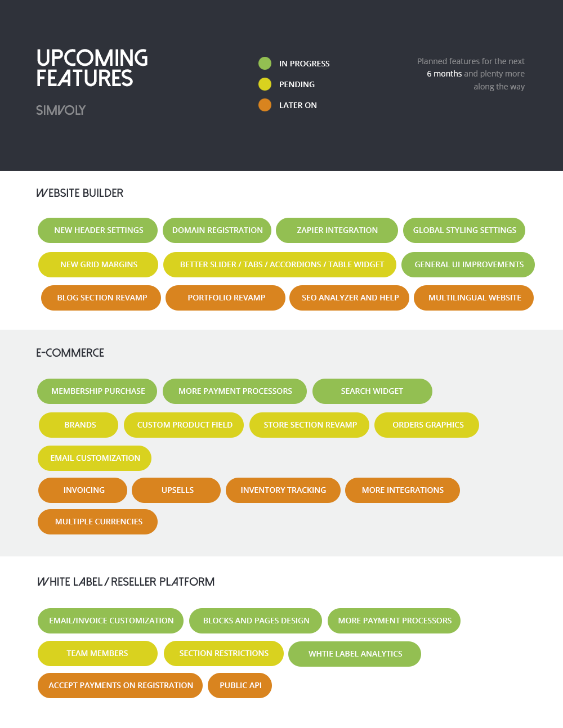The width and height of the screenshot is (563, 728).
Task: Click the Simvoly logo
Action: pos(61,110)
